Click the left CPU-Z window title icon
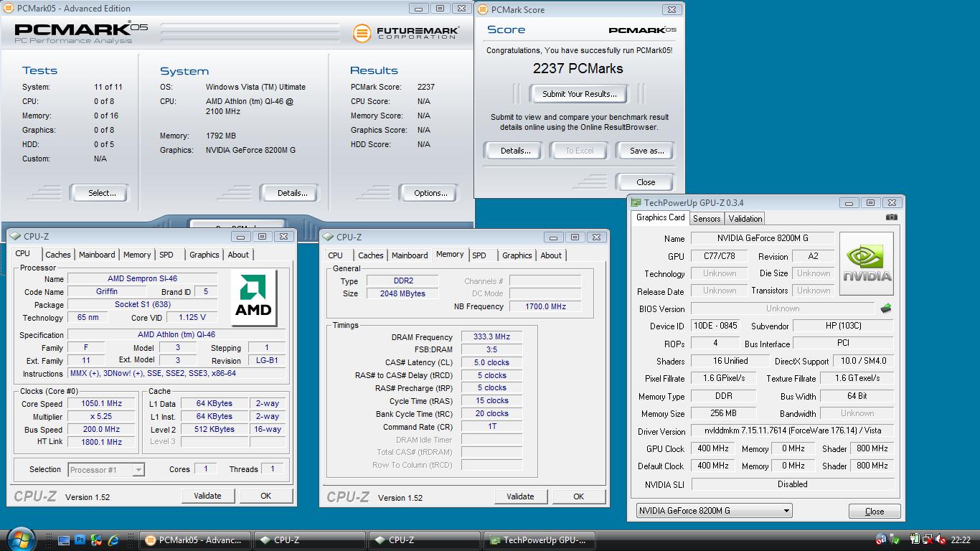 (x=15, y=236)
